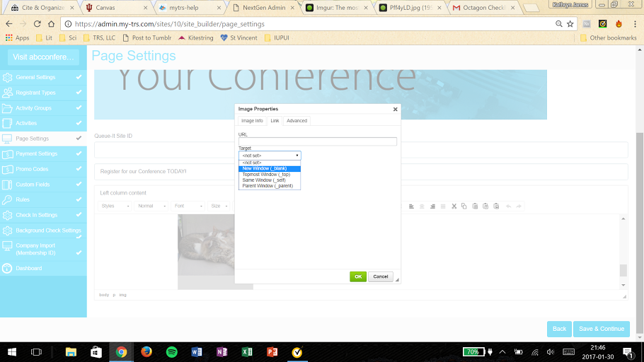The height and width of the screenshot is (362, 644).
Task: Open the Font dropdown in the editor
Action: click(x=188, y=206)
